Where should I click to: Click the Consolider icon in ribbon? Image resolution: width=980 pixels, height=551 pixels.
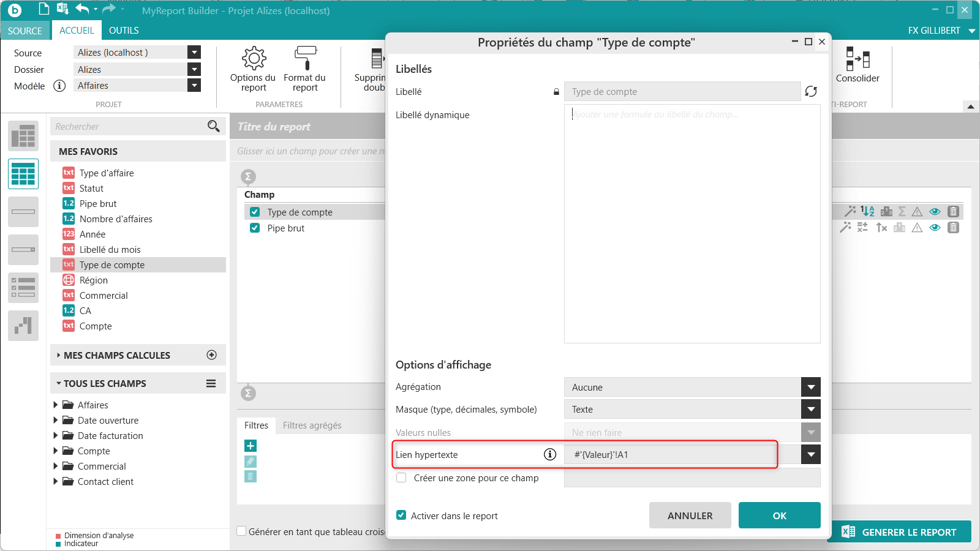click(x=858, y=59)
